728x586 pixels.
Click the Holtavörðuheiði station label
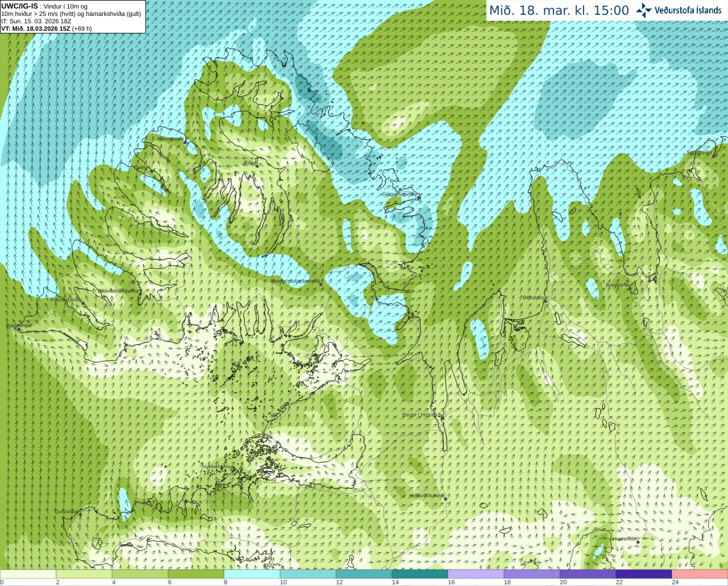pos(427,496)
